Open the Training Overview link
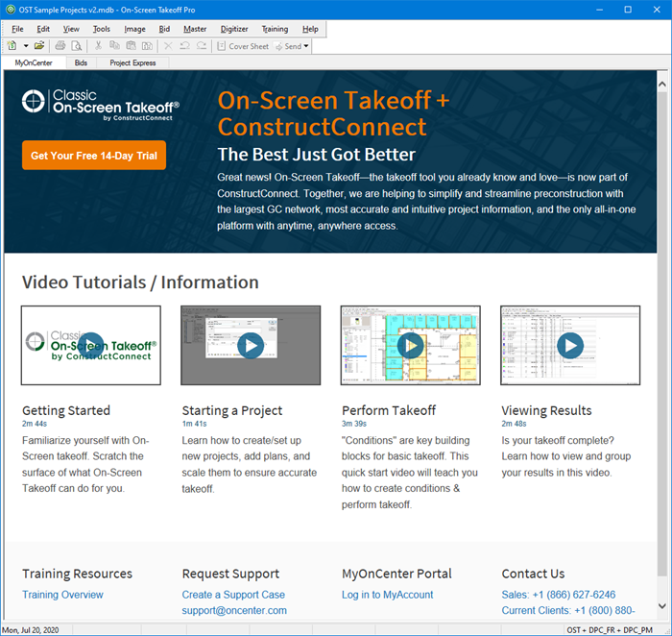The height and width of the screenshot is (636, 672). [x=62, y=595]
